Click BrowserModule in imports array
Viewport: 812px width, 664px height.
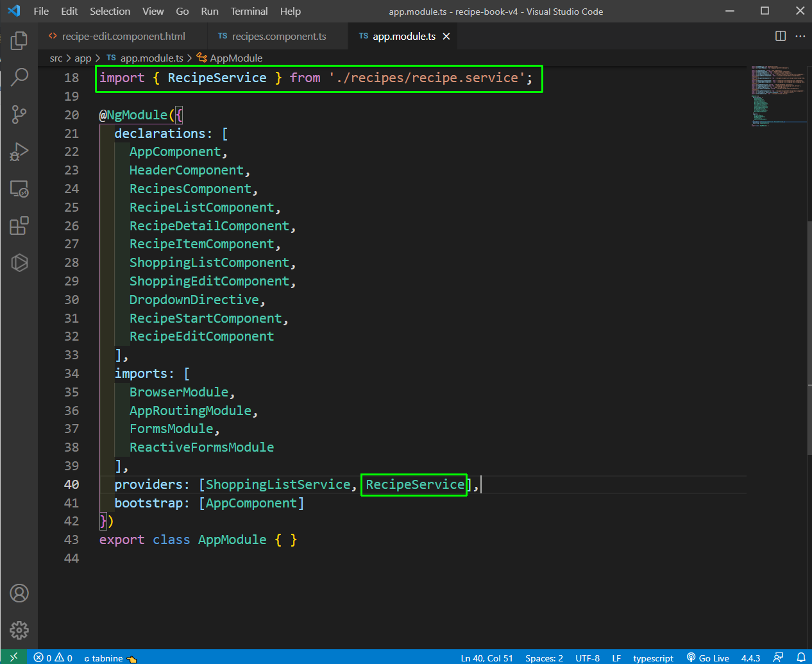point(179,392)
